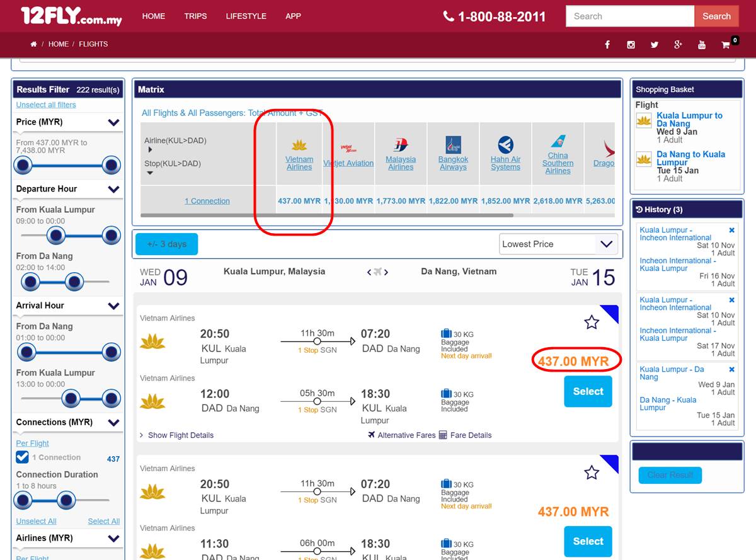
Task: Click the Price slider maximum handle
Action: tap(111, 166)
